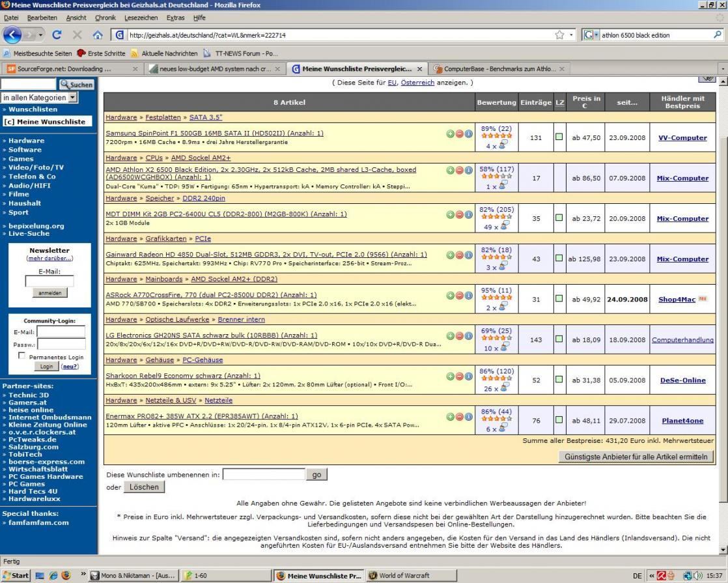Image resolution: width=728 pixels, height=583 pixels.
Task: Click green plus icon for LG Electronics GH20NS
Action: (450, 336)
